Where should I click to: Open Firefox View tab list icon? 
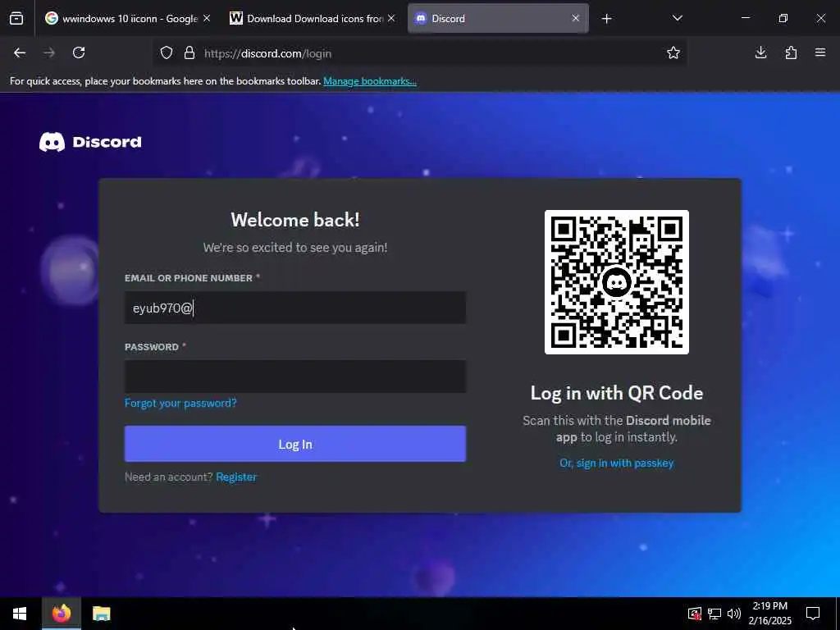click(16, 19)
